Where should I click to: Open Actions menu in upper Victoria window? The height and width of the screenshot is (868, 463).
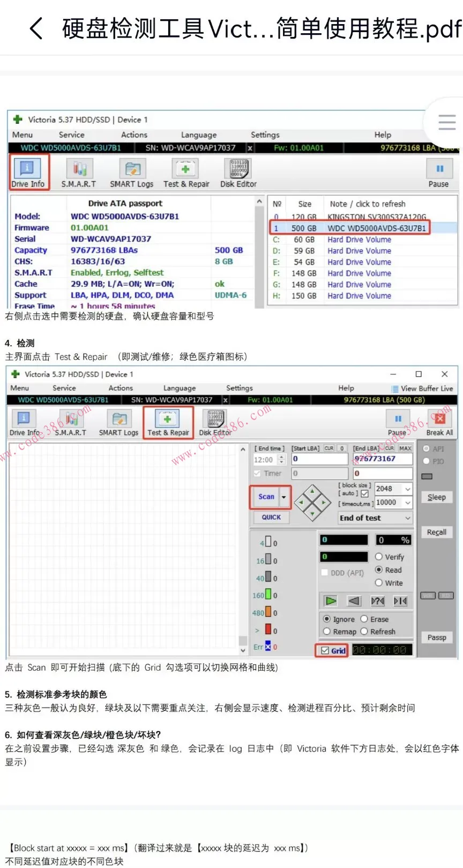[x=134, y=135]
